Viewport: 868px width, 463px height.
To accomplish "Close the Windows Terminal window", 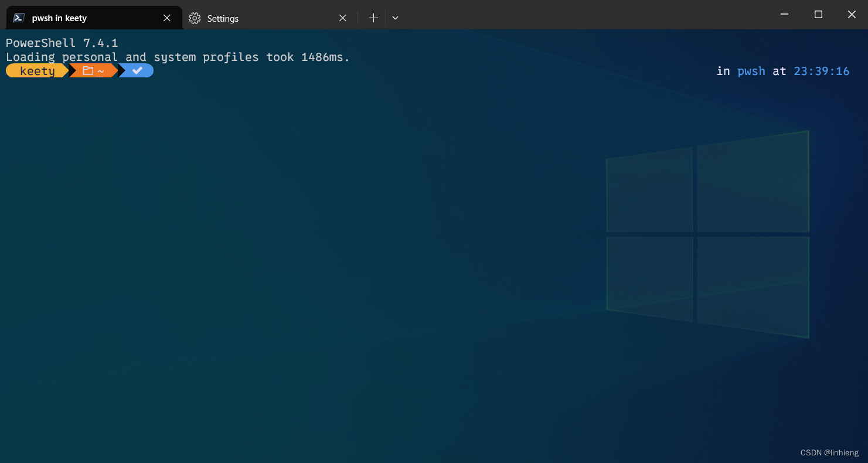I will click(852, 14).
